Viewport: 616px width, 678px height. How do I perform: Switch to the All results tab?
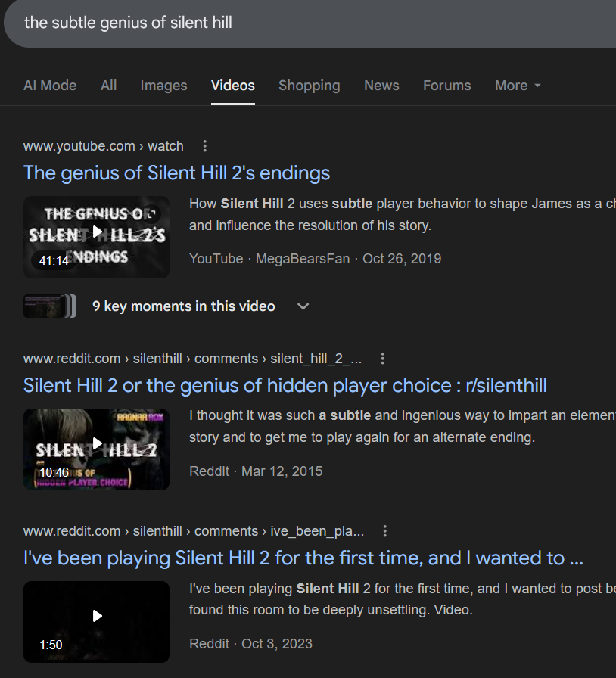click(x=108, y=86)
